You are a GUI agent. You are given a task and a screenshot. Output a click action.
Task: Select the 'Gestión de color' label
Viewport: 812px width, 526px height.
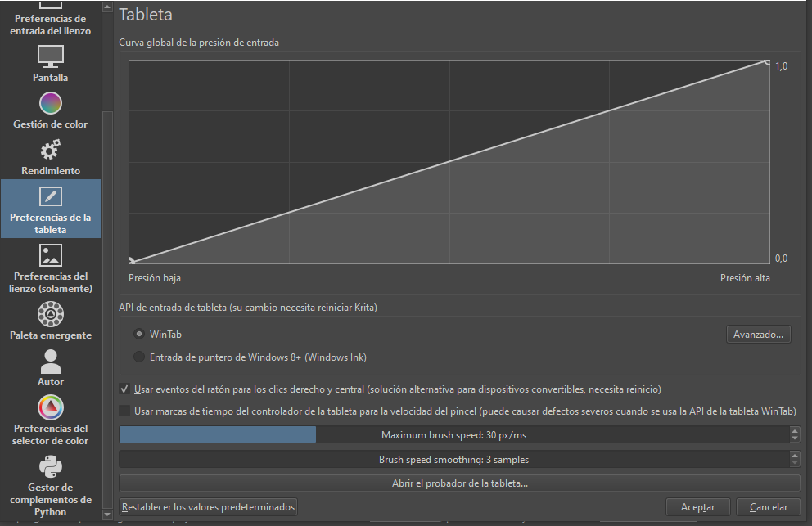(x=50, y=124)
